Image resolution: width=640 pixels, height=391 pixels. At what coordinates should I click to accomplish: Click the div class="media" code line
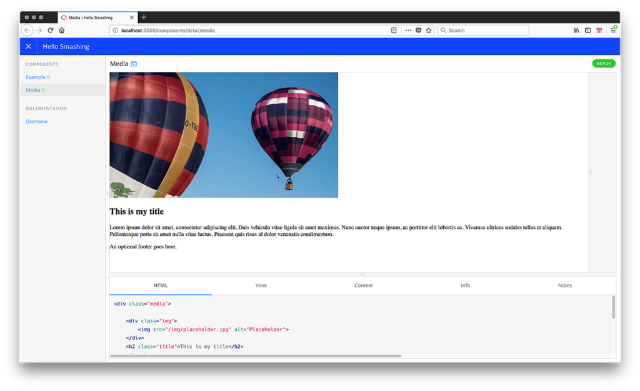pos(142,304)
